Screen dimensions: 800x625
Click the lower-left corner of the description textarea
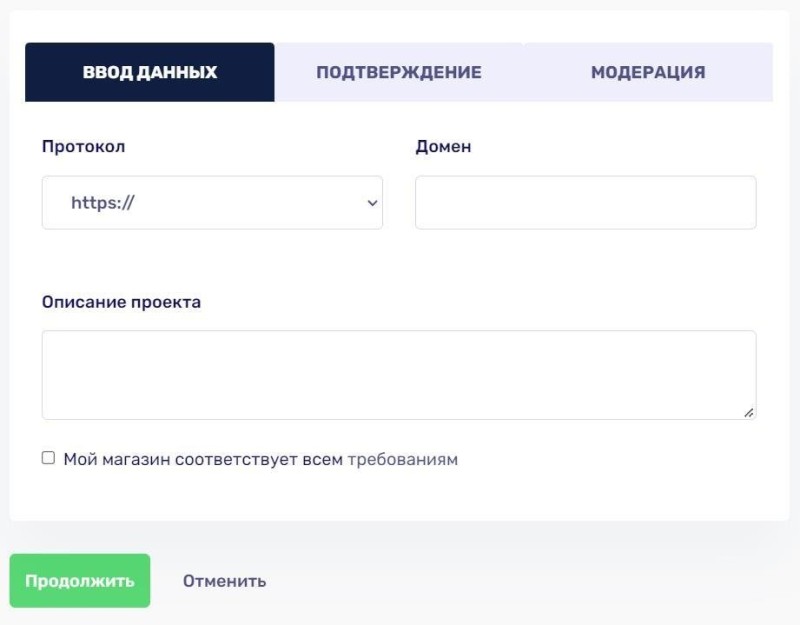(52, 410)
